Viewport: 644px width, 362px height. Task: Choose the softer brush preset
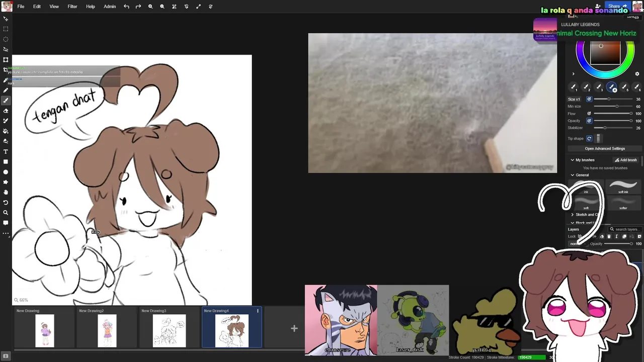[623, 203]
